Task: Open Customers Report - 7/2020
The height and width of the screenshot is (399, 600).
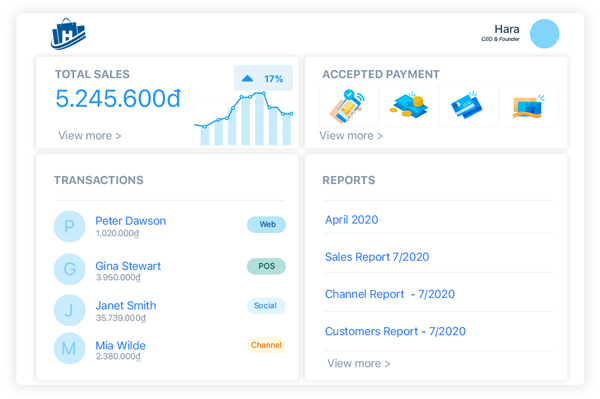Action: 395,331
